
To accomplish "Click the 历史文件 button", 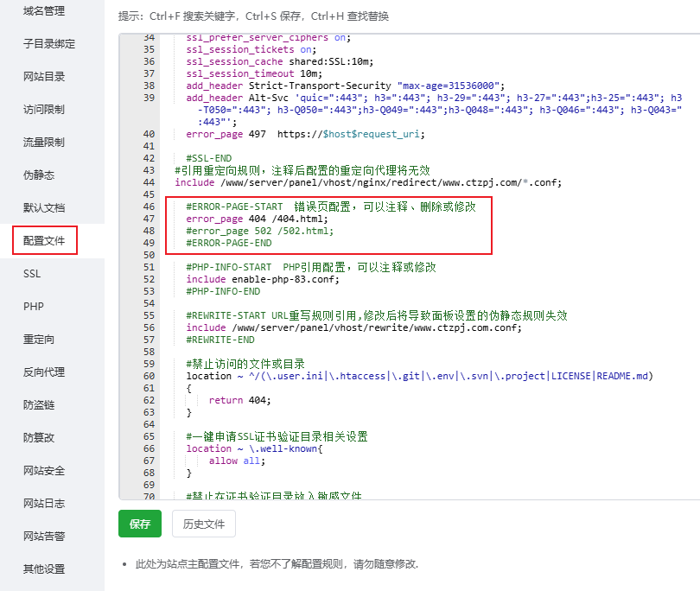I will 203,524.
